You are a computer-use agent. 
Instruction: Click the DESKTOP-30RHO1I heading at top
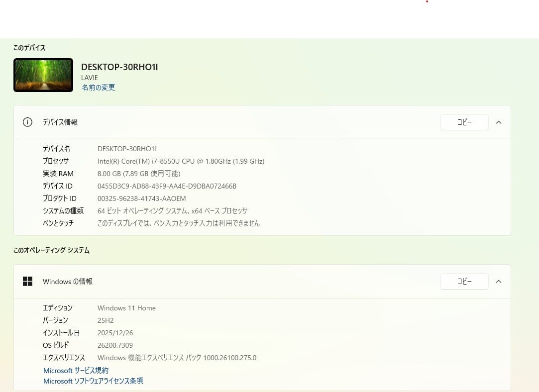[x=119, y=67]
